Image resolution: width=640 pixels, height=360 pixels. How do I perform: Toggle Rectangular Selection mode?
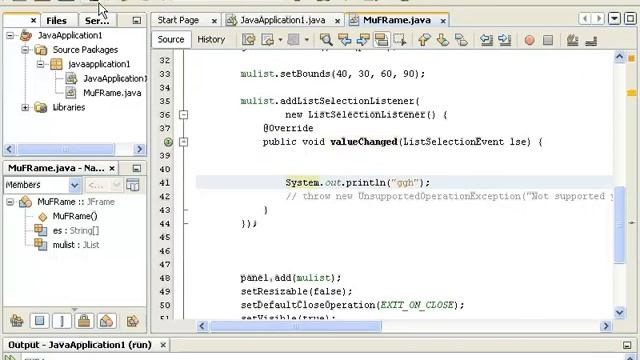point(400,40)
